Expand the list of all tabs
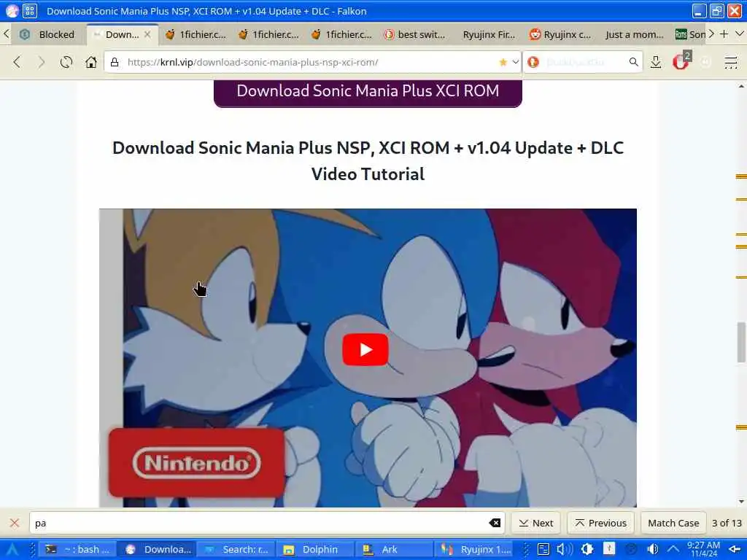The image size is (747, 560). pyautogui.click(x=740, y=34)
